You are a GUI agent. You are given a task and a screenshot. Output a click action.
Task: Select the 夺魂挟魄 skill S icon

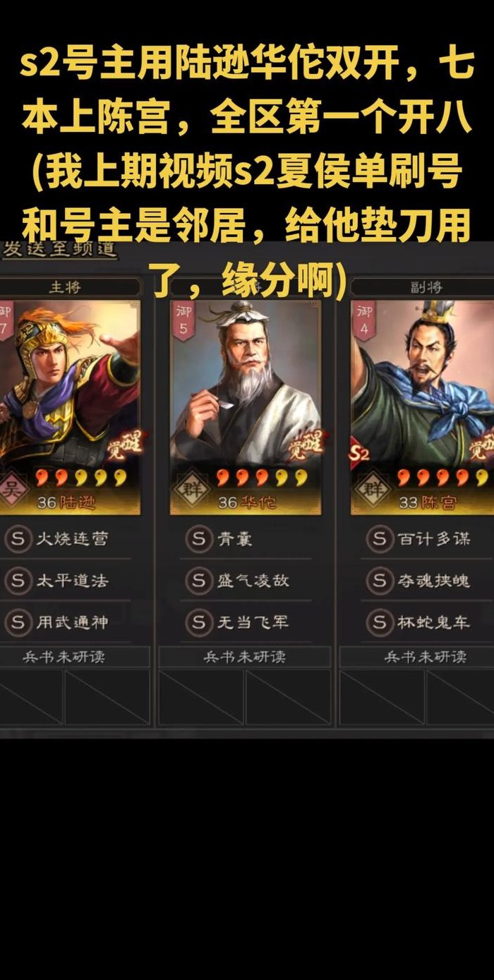(x=380, y=581)
